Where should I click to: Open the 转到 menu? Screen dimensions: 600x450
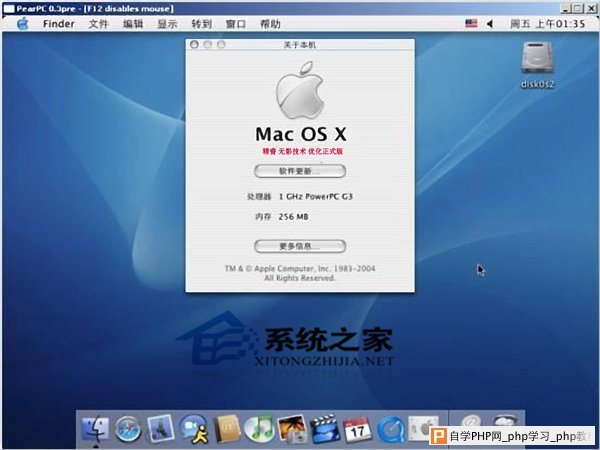pos(202,24)
